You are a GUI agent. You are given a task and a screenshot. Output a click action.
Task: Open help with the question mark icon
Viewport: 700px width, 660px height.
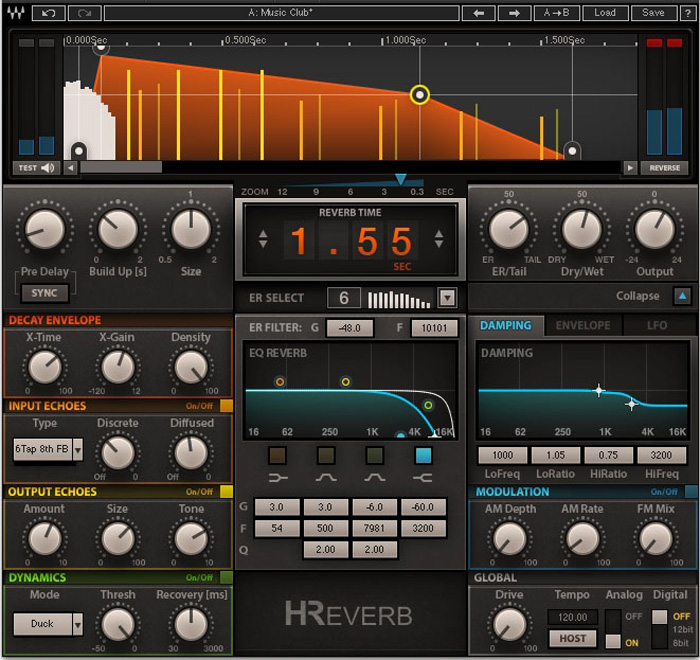coord(688,13)
